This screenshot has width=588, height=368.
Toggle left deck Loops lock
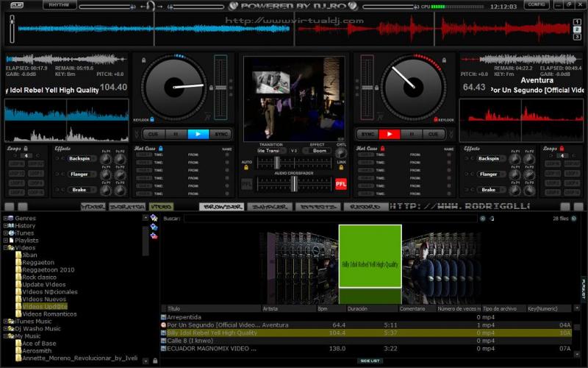point(26,149)
